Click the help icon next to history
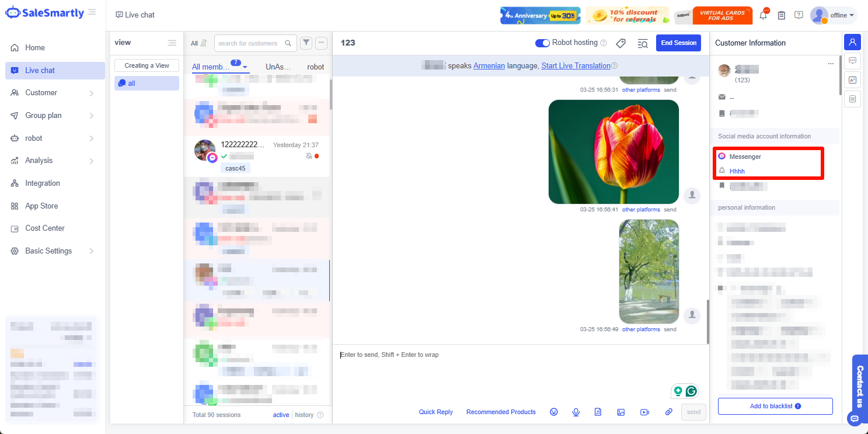 pos(320,415)
